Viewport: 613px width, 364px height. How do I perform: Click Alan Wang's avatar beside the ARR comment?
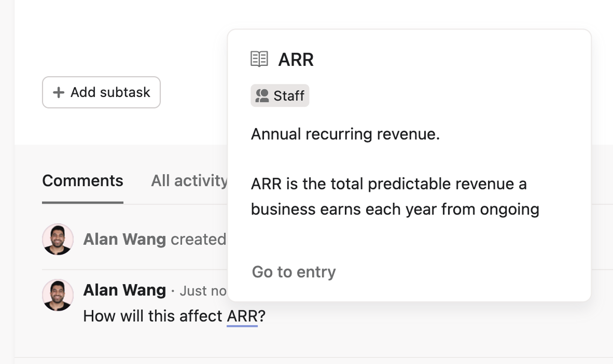pos(58,295)
